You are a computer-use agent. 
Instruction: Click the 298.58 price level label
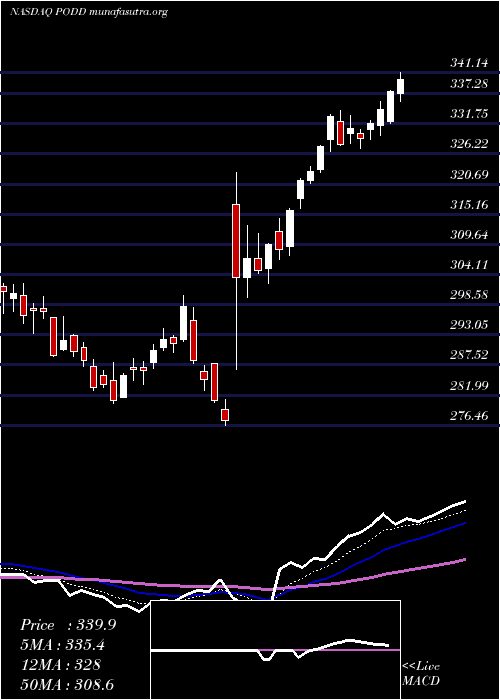(469, 295)
